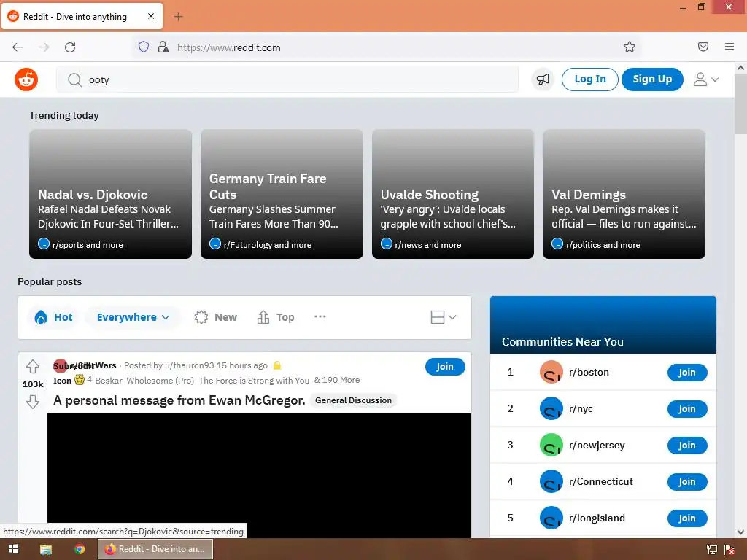This screenshot has width=747, height=560.
Task: Click the search magnifier icon
Action: [75, 79]
